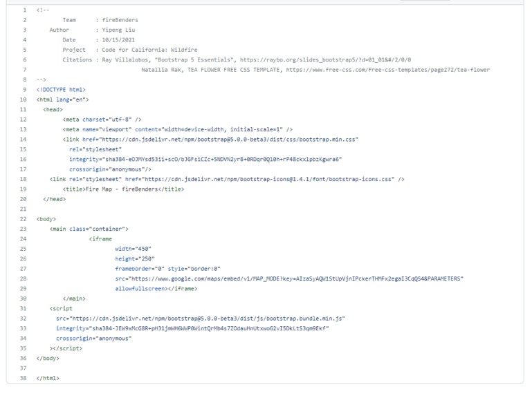Click 'Code for California: Wildfire' project text
The width and height of the screenshot is (532, 396).
coord(149,50)
